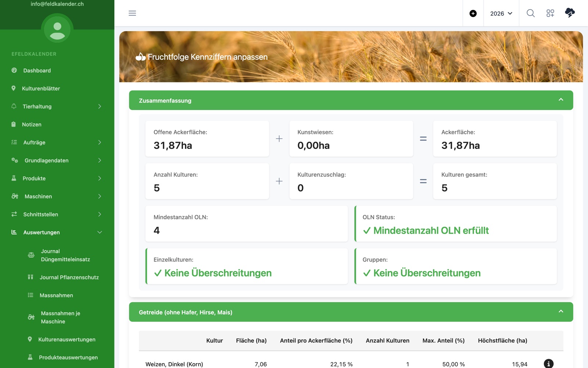Click the info@feldkalender.ch account text
Screen dimensions: 588x368
coord(57,4)
